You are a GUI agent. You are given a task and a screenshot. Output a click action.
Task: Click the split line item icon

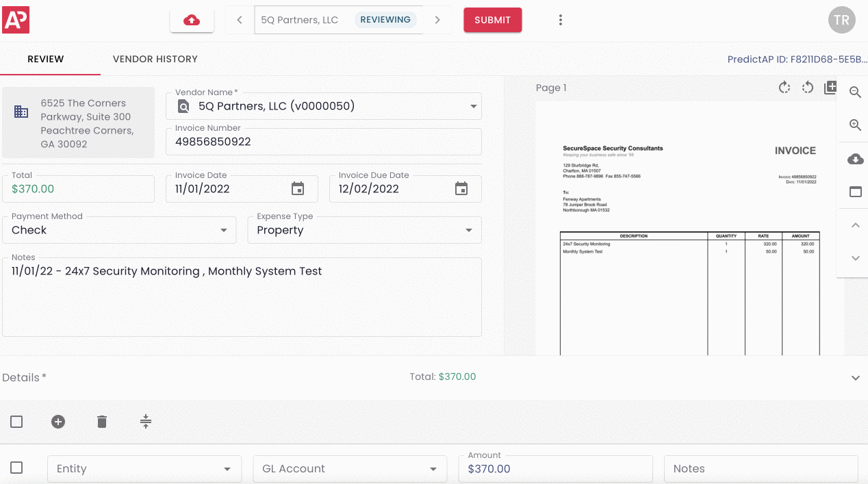tap(145, 422)
